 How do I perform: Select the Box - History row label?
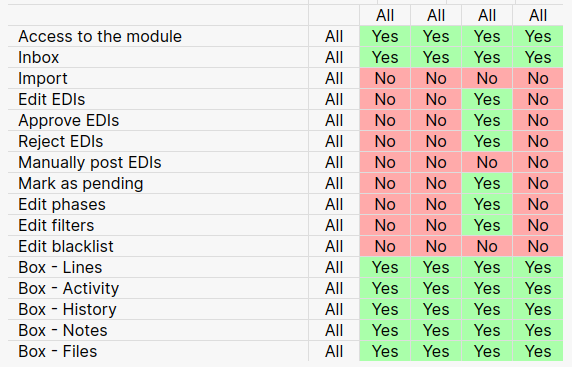pos(67,309)
